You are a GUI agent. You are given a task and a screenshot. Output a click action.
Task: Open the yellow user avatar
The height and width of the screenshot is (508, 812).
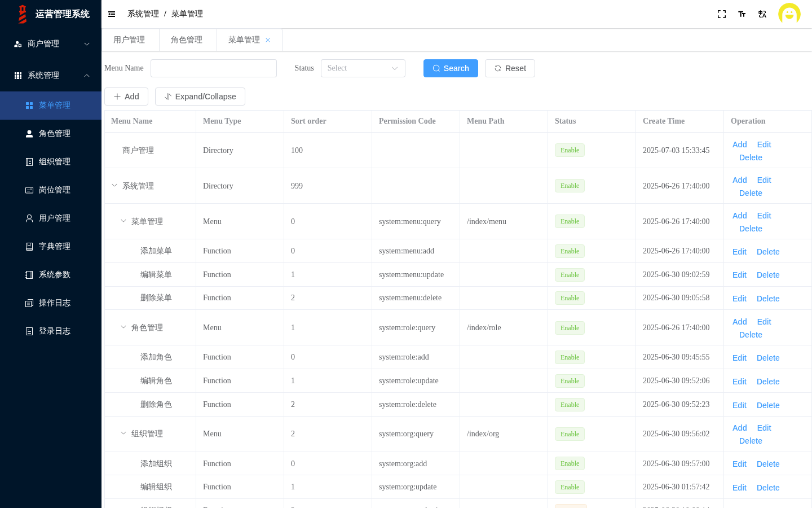(789, 14)
